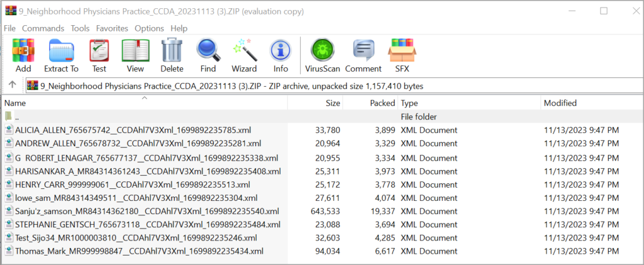The width and height of the screenshot is (644, 265).
Task: Sort by Modified column header
Action: click(x=560, y=103)
